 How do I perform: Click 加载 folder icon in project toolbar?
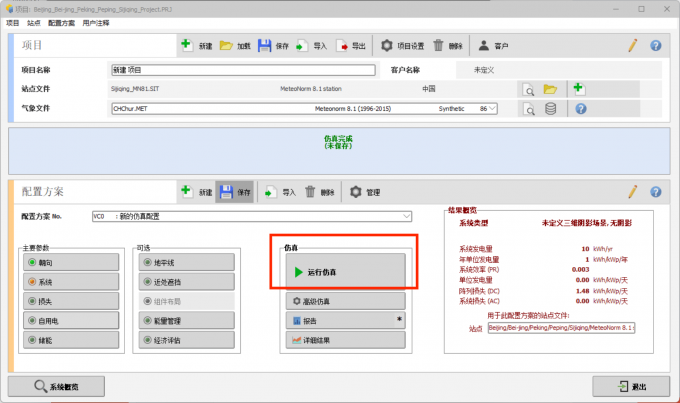(x=226, y=46)
